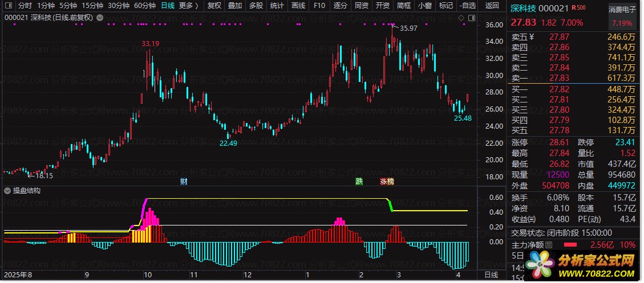Screen dimensions: 644x283
Task: Click the 内盘 value 449972
Action: tap(622, 186)
